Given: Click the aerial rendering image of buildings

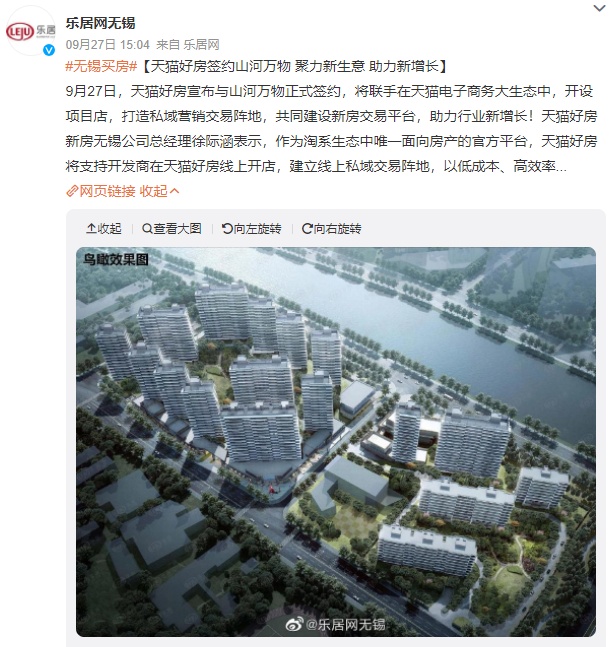Looking at the screenshot, I should click(336, 442).
